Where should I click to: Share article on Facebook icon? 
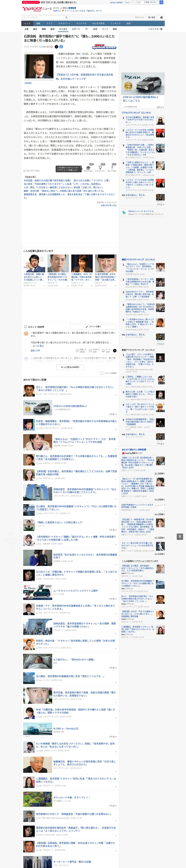click(61, 47)
